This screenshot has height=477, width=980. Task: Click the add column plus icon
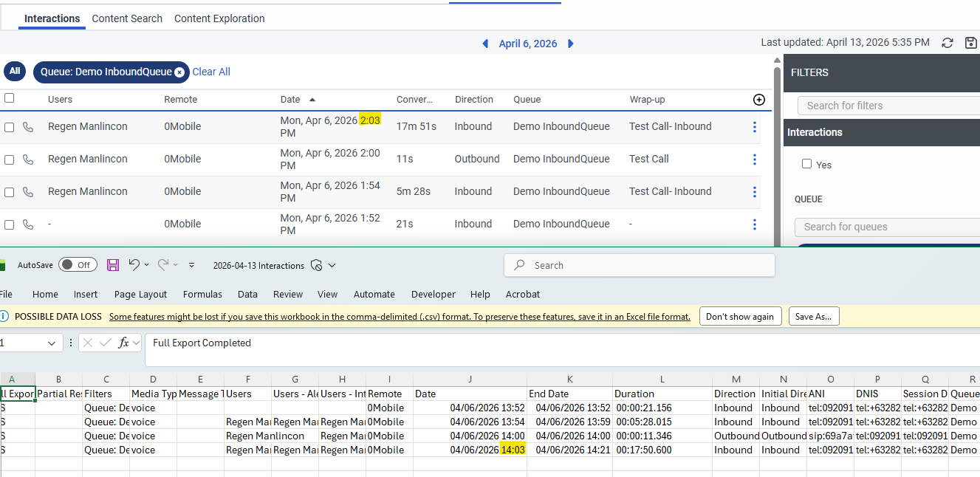click(x=758, y=100)
